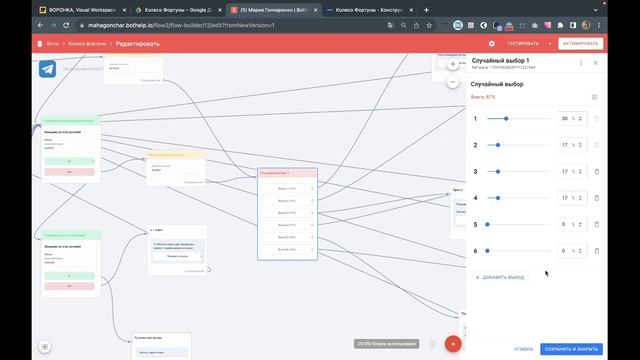640x360 pixels.
Task: Open the browser side panel icon
Action: 573,25
